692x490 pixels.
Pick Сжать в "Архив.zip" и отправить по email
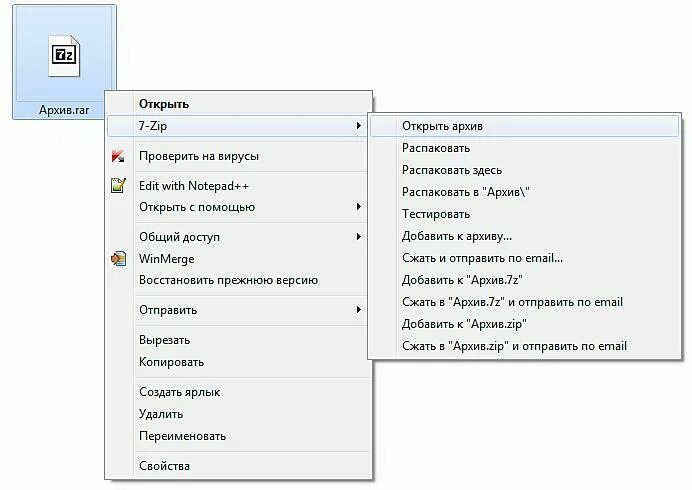coord(514,346)
